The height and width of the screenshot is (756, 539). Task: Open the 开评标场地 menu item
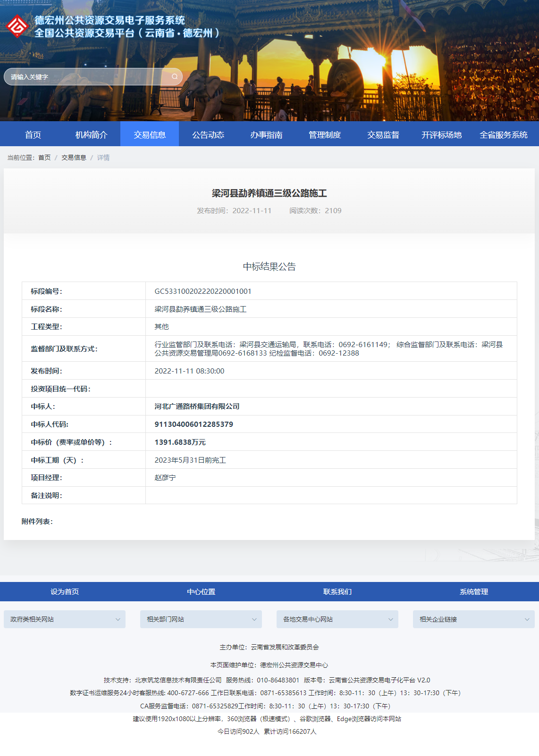(441, 135)
